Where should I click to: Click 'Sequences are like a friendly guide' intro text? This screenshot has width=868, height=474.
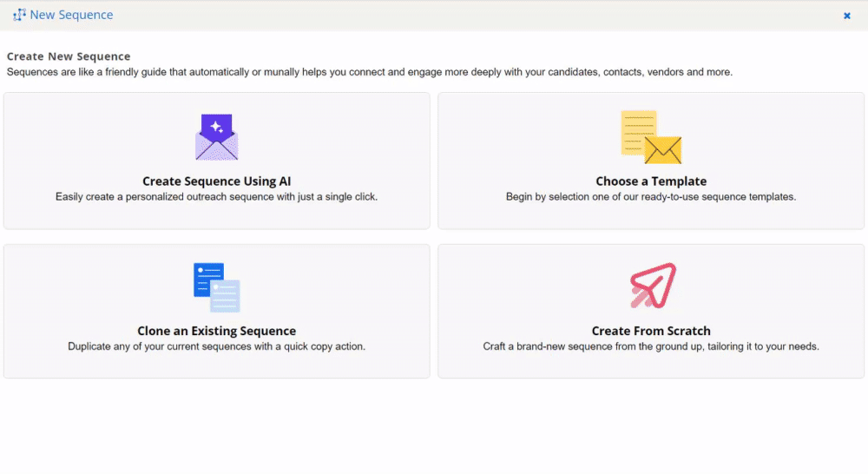[369, 72]
